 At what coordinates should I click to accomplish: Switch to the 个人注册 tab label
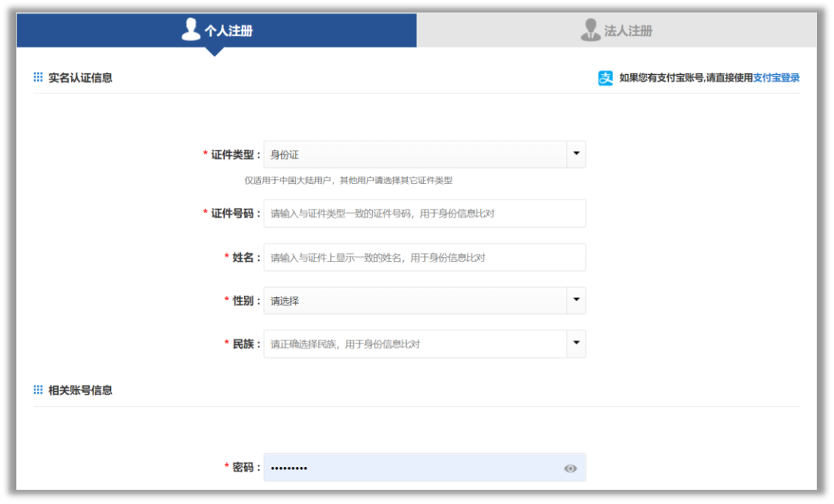(x=229, y=31)
